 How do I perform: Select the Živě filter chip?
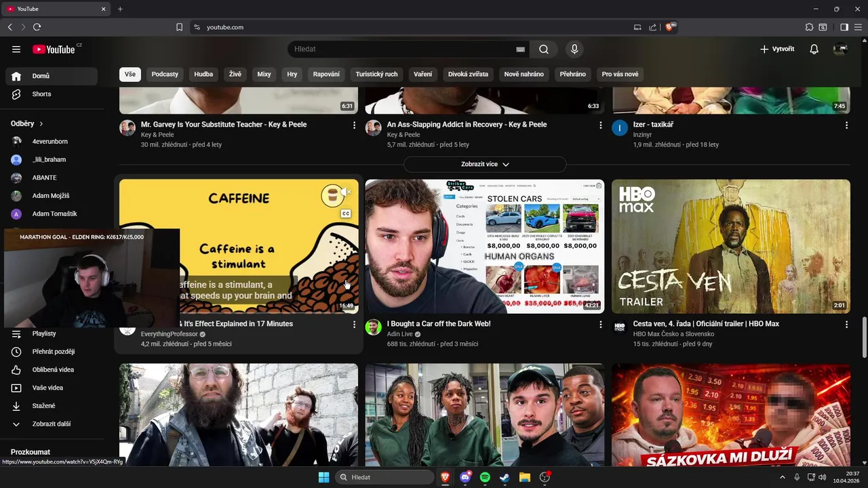[x=235, y=74]
